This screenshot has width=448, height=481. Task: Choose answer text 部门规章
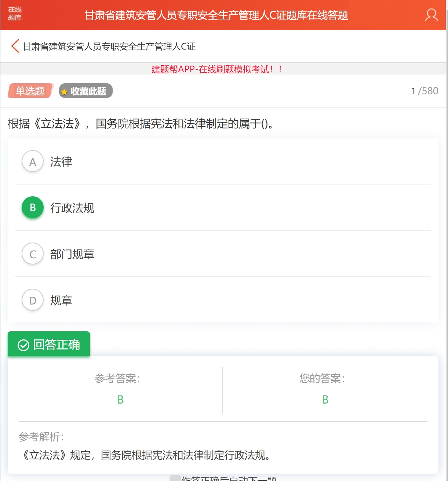(72, 254)
